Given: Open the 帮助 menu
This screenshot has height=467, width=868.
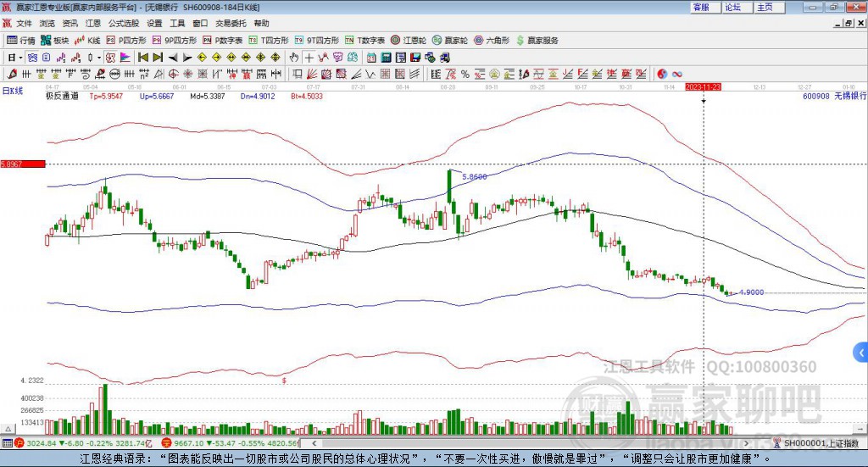Looking at the screenshot, I should [x=261, y=23].
